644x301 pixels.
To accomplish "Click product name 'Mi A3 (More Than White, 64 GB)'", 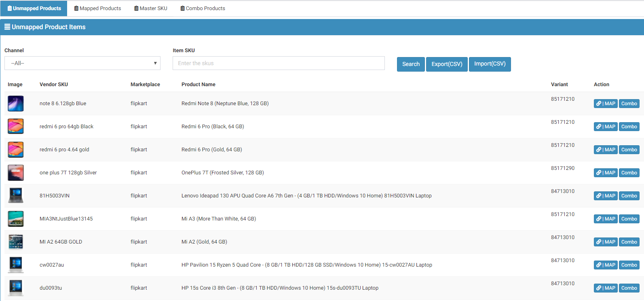I will [219, 219].
